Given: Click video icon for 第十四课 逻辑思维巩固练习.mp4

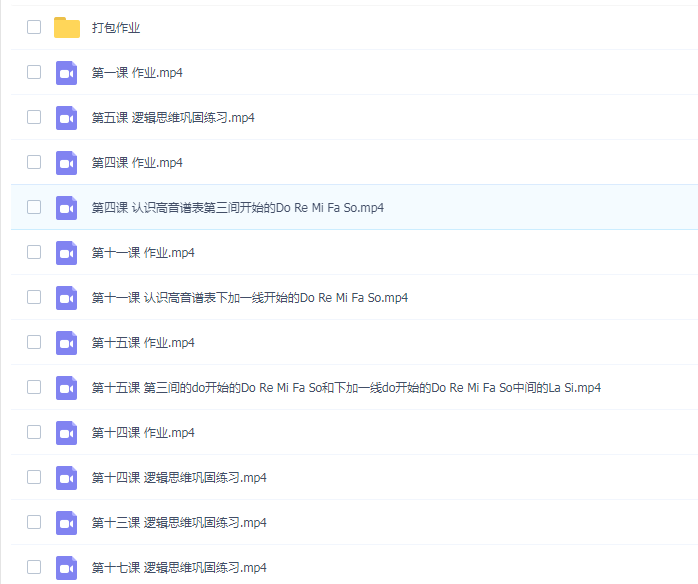Looking at the screenshot, I should (x=66, y=477).
